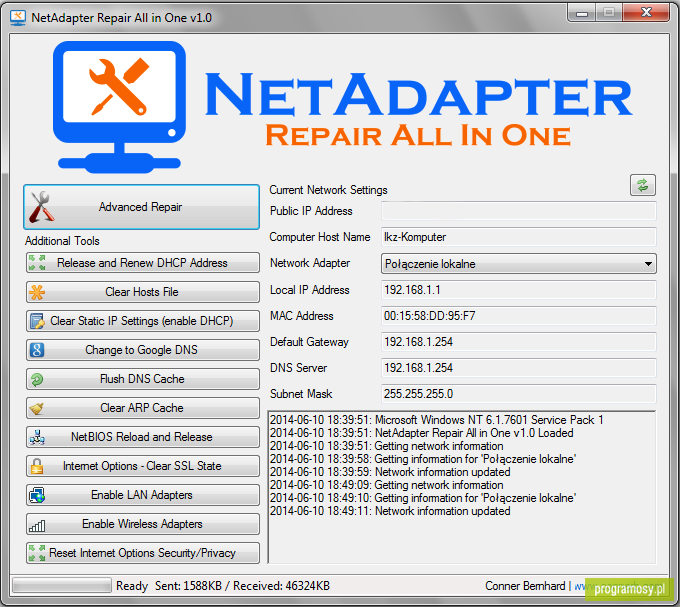Screen dimensions: 680x607
Task: Click log line 'NetAdapter Repair All in One v1.0 Loaded'
Action: click(422, 433)
